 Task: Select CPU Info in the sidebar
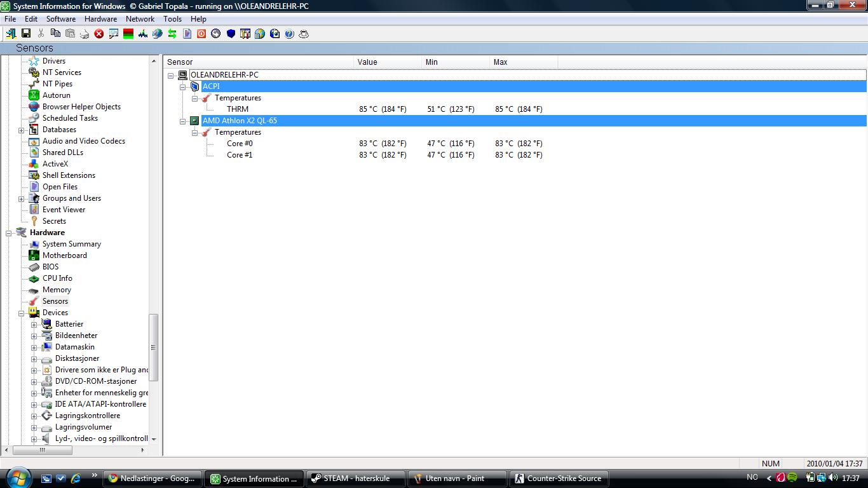click(x=57, y=278)
